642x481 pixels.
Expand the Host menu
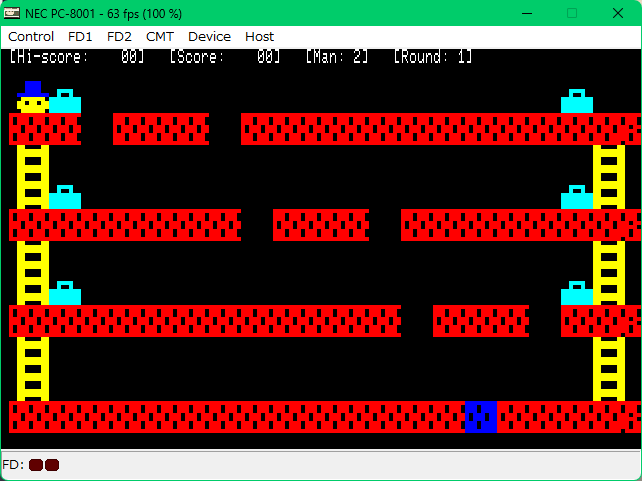point(259,36)
